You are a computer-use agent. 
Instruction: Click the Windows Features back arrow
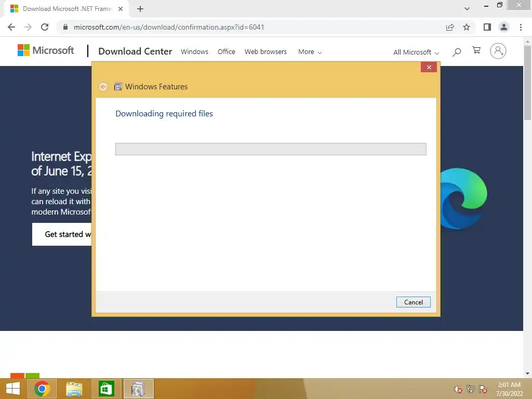(103, 87)
